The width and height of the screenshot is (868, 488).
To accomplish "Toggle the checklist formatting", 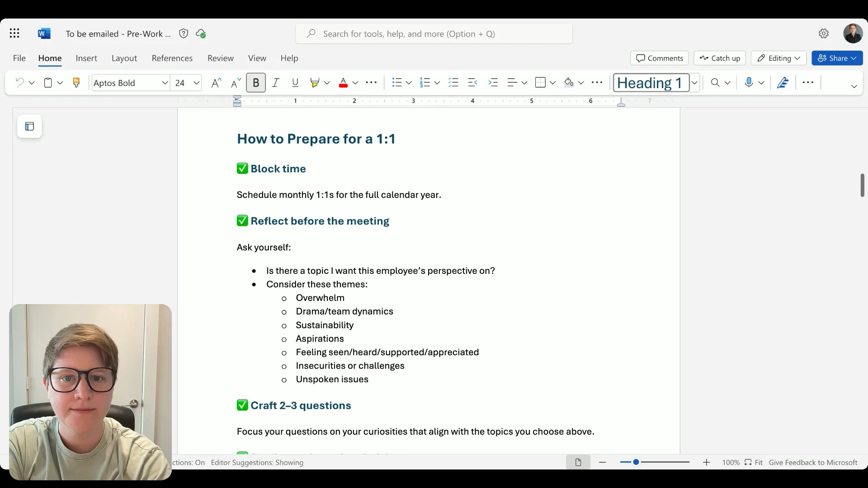I will pyautogui.click(x=453, y=83).
